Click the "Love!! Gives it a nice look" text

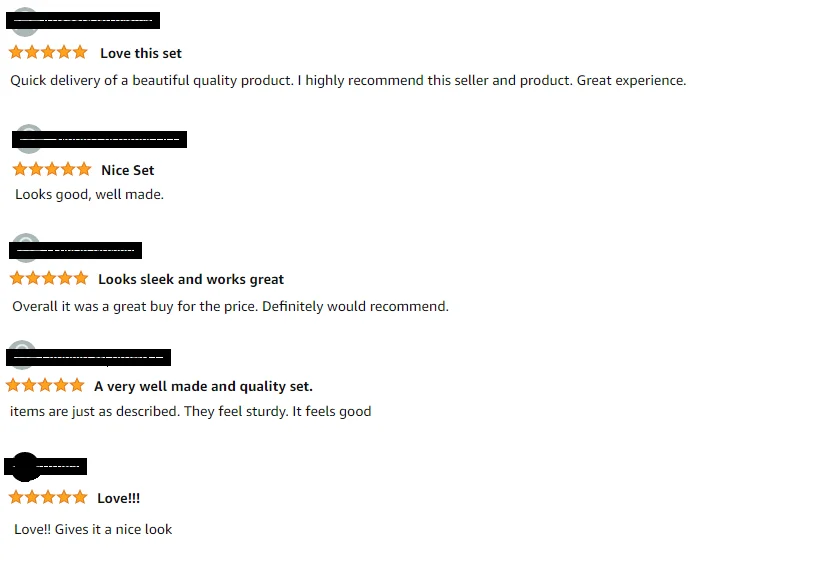pos(93,529)
